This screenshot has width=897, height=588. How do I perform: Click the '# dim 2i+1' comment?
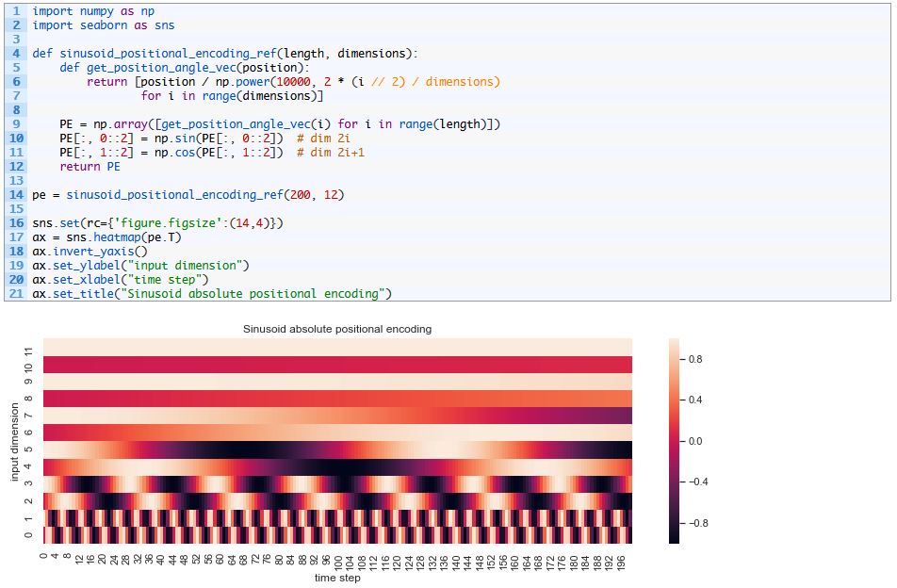[330, 152]
